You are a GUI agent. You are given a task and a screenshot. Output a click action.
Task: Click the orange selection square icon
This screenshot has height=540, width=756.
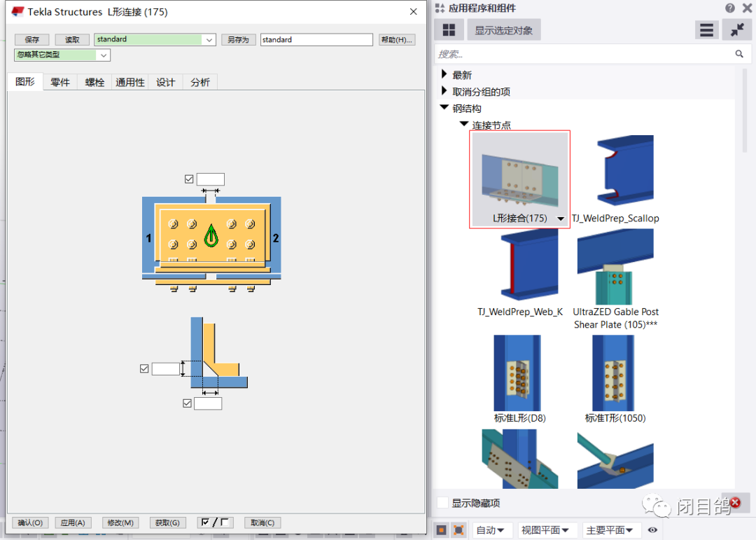tap(441, 530)
